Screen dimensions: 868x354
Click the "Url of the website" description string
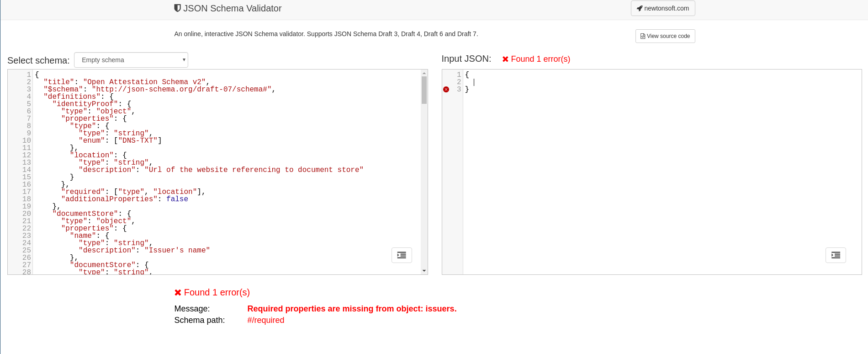[254, 170]
